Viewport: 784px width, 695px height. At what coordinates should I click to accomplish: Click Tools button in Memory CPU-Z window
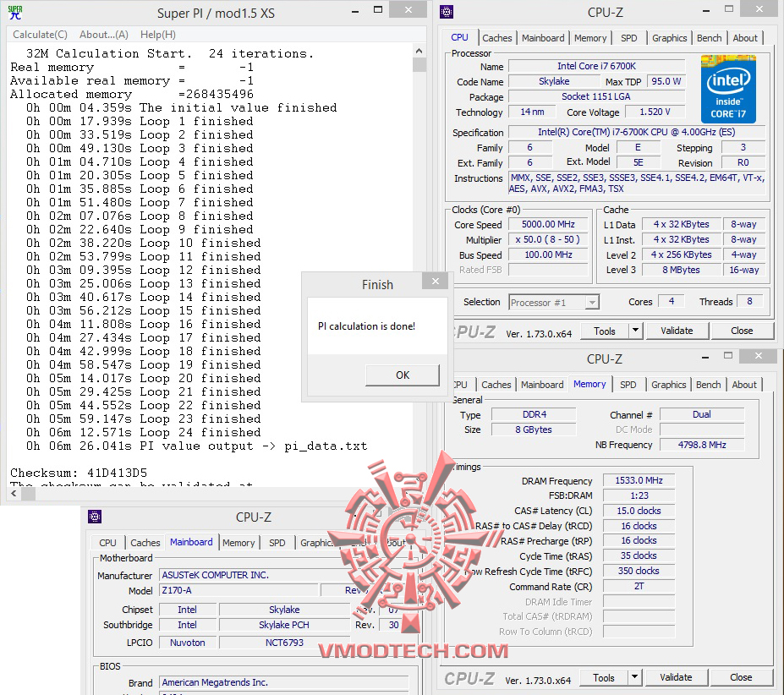(604, 677)
